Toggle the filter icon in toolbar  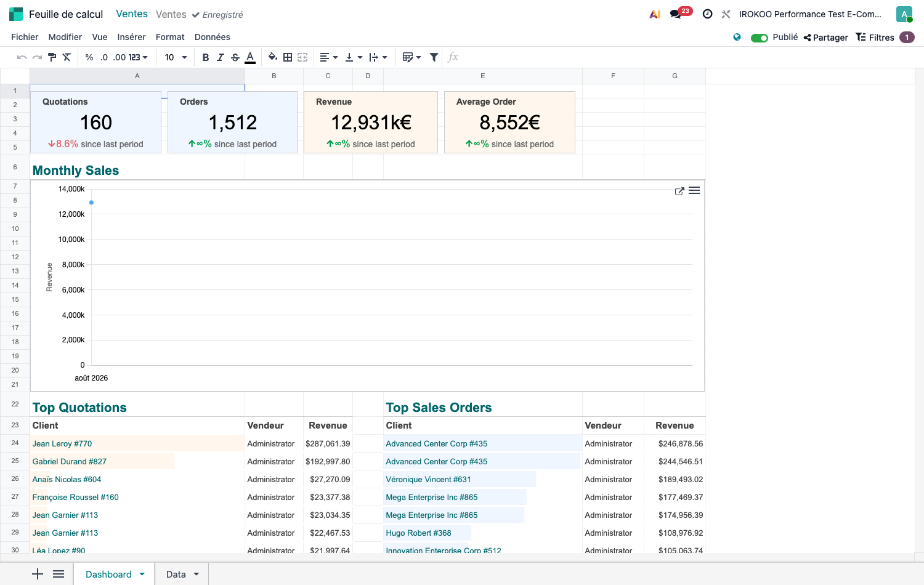coord(434,57)
